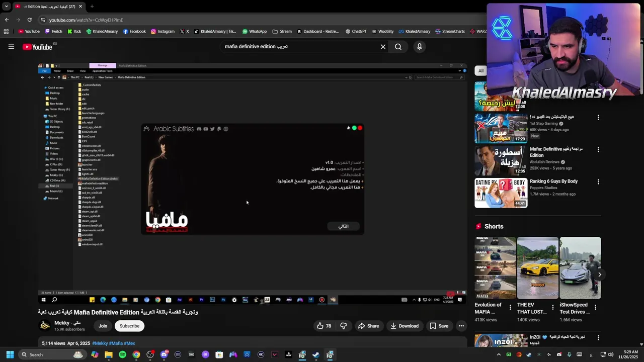Open the Mekky channel name link
This screenshot has height=362, width=644.
click(x=67, y=323)
